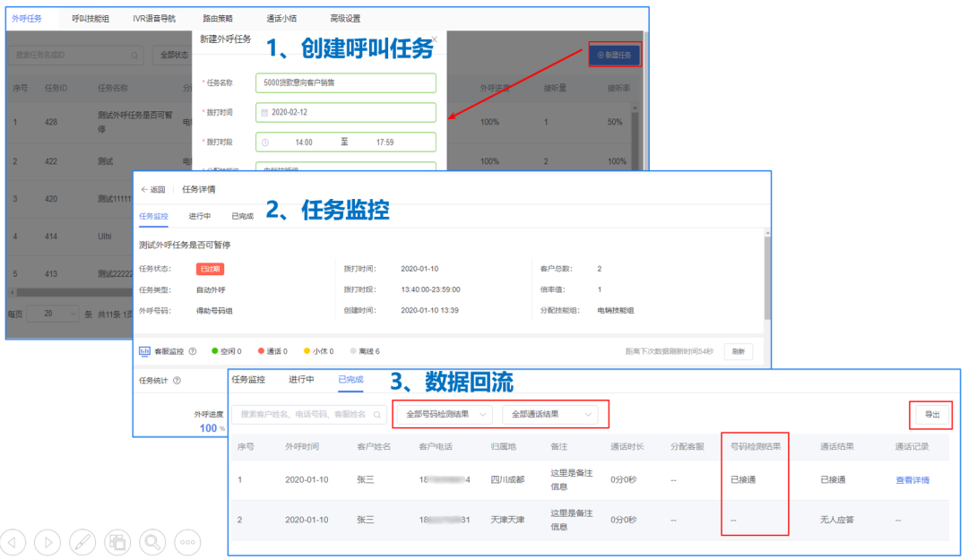
Task: Switch to the IVR语音导航 tab
Action: [x=154, y=18]
